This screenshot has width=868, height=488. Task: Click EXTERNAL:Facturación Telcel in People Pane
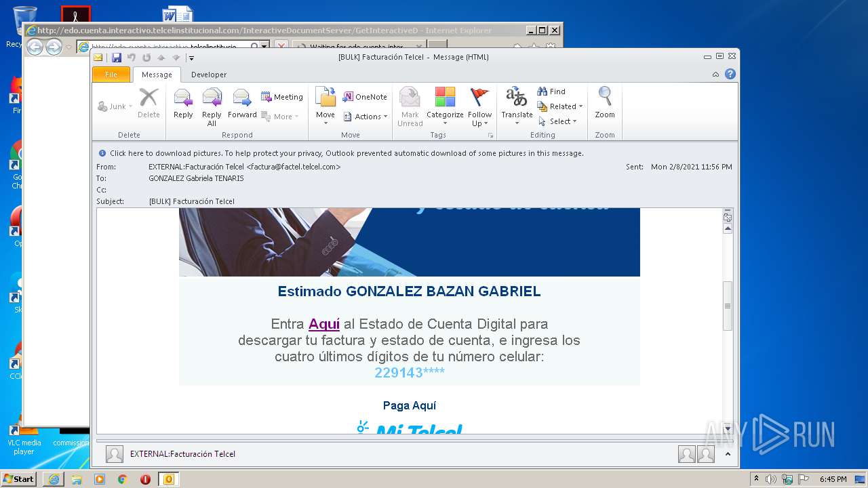[x=182, y=454]
